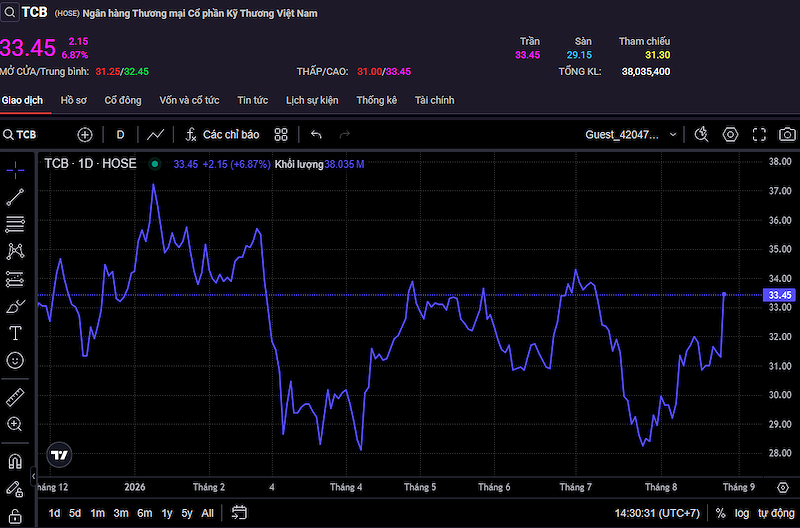Screen dimensions: 800x528
Task: Set range to 1d
Action: pyautogui.click(x=54, y=513)
